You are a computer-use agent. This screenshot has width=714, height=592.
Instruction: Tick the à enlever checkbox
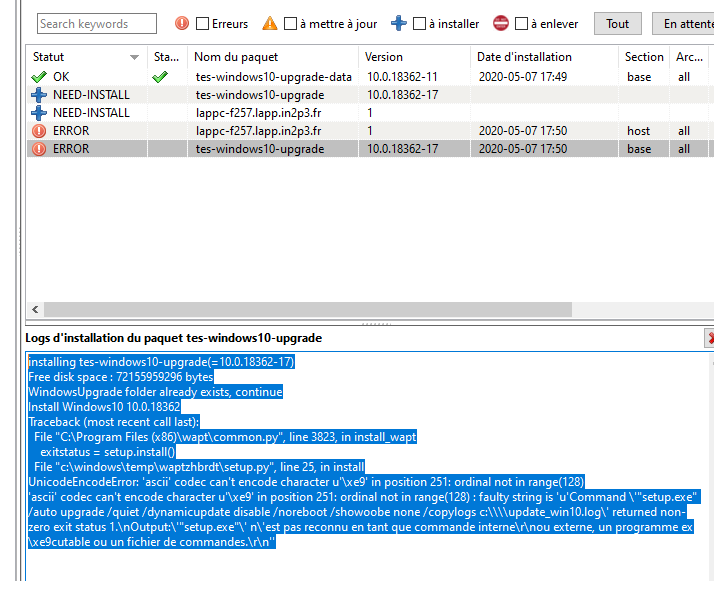521,24
